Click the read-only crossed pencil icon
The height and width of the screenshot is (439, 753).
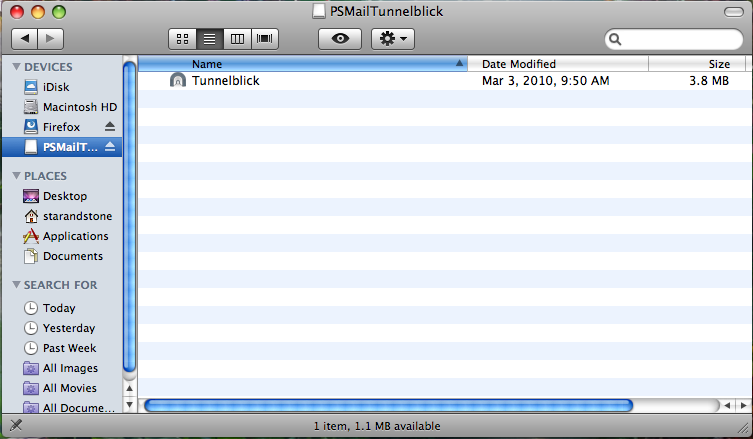tap(16, 425)
